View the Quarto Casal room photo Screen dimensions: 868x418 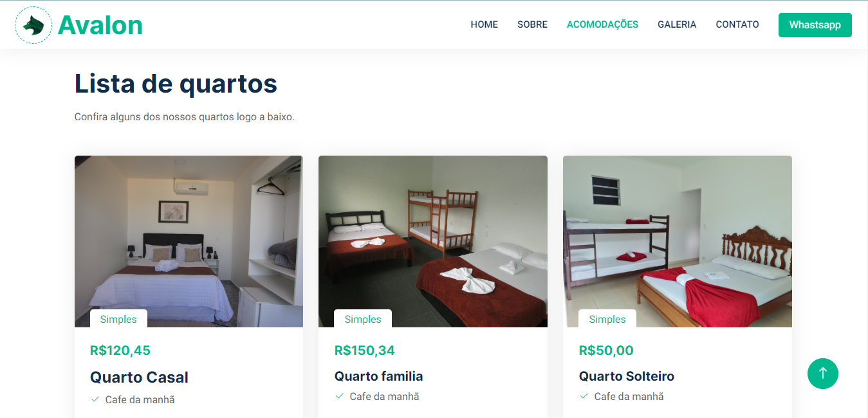tap(189, 241)
